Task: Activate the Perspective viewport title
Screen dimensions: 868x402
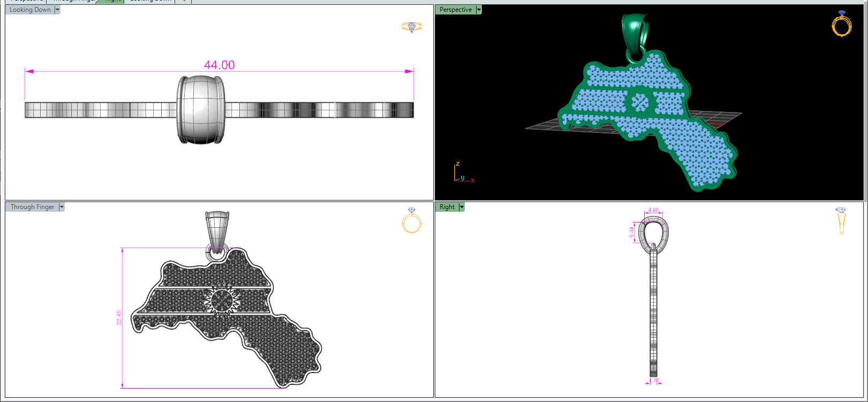Action: coord(456,10)
